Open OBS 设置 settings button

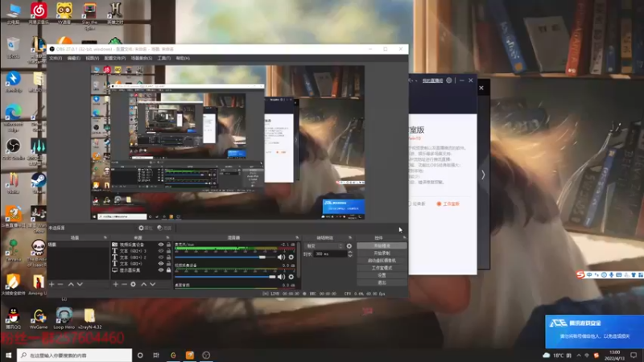click(x=382, y=275)
